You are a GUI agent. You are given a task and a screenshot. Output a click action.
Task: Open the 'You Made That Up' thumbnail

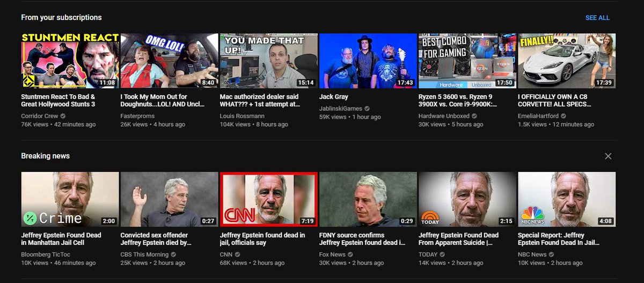[x=269, y=61]
